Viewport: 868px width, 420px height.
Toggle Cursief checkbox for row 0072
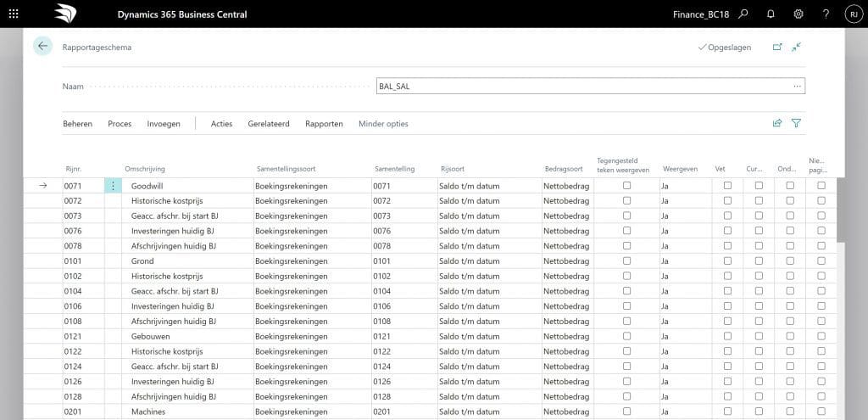(759, 200)
